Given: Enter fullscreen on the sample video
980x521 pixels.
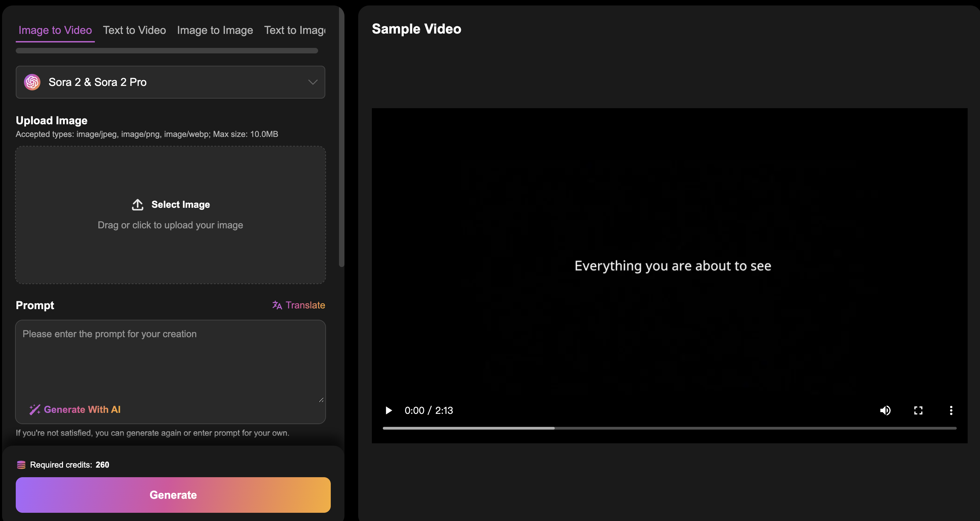Looking at the screenshot, I should 918,410.
